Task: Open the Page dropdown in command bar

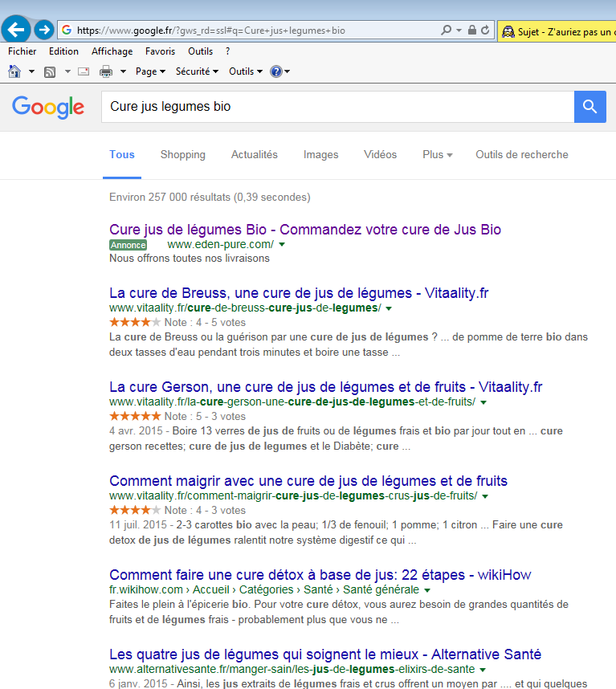Action: tap(150, 71)
